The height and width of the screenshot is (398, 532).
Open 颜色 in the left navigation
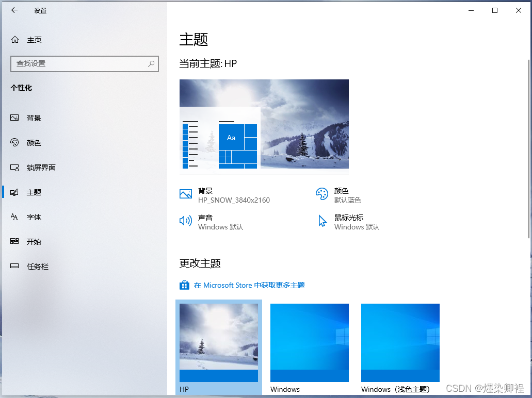34,143
